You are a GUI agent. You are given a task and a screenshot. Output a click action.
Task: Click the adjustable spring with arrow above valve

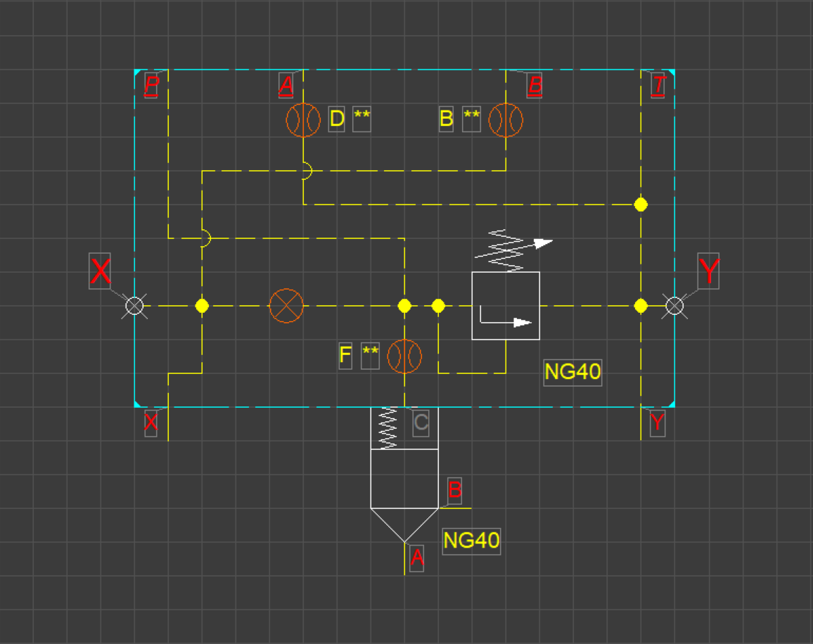click(x=513, y=250)
